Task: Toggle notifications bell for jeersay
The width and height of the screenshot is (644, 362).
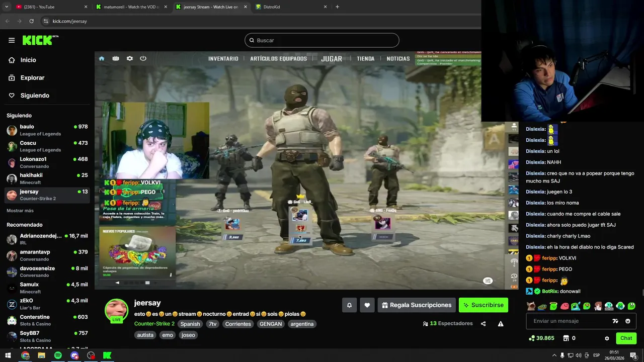Action: pos(349,305)
